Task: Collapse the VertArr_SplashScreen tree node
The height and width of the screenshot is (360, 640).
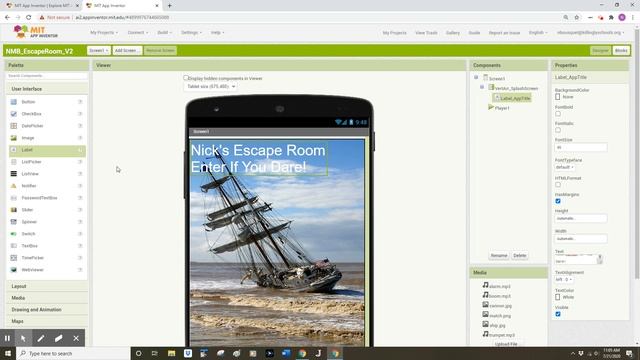Action: (x=482, y=87)
